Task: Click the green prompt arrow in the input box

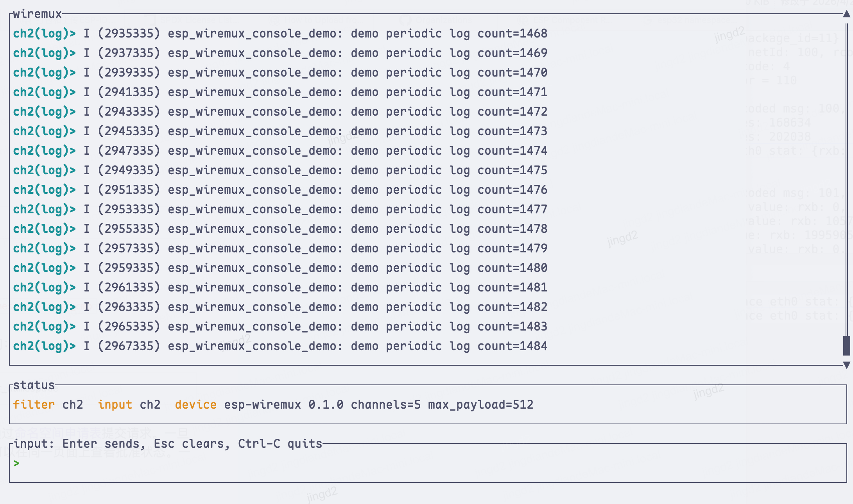Action: click(16, 463)
